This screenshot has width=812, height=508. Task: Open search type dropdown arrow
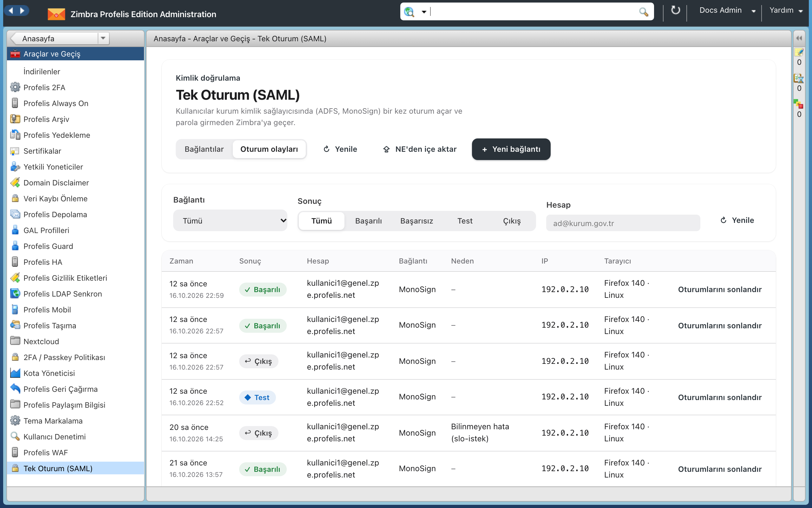click(x=424, y=12)
